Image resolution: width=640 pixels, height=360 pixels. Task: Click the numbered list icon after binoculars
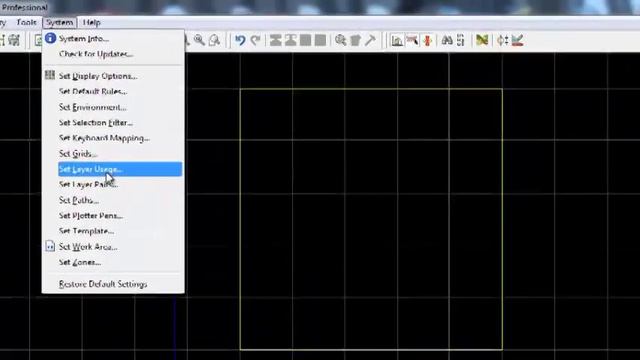click(x=461, y=40)
